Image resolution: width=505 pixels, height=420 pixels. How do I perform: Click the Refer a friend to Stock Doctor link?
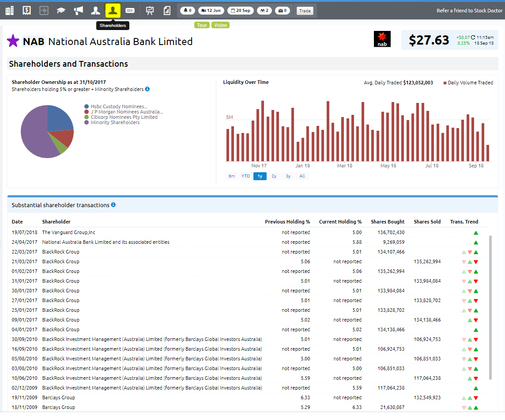point(469,11)
